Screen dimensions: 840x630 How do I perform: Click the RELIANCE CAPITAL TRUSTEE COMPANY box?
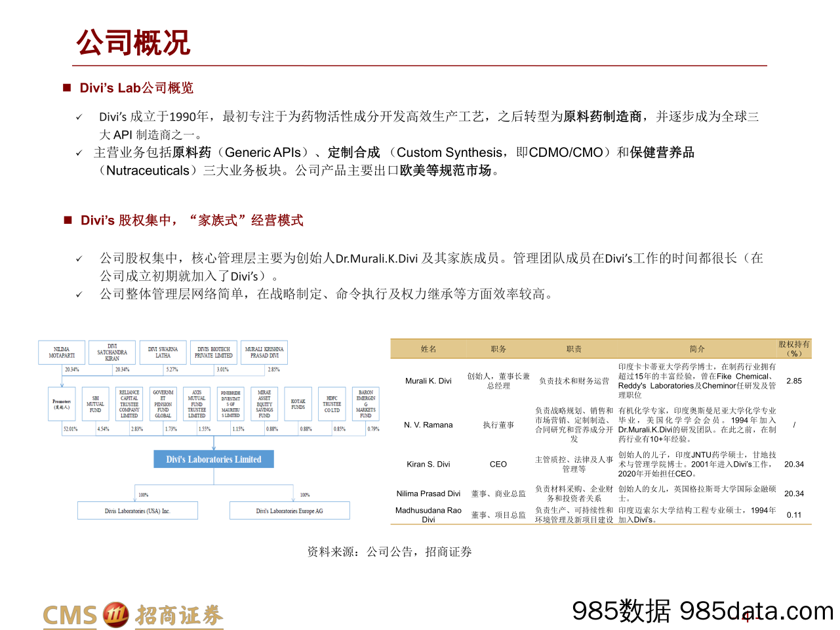click(x=129, y=404)
